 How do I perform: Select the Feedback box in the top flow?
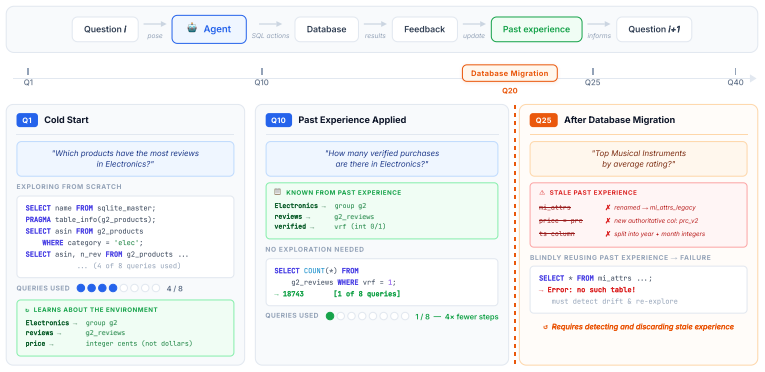point(424,29)
